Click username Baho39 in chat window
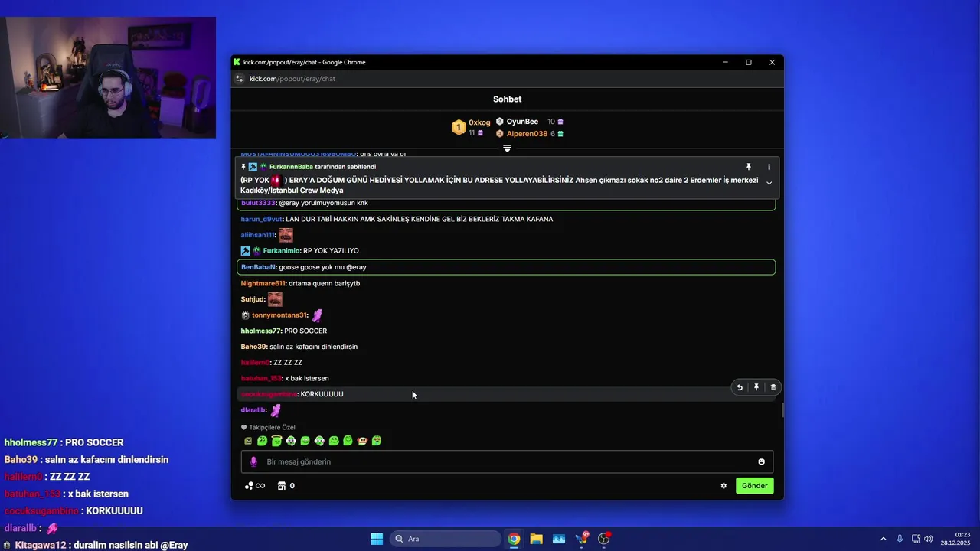Image resolution: width=980 pixels, height=551 pixels. pos(253,347)
